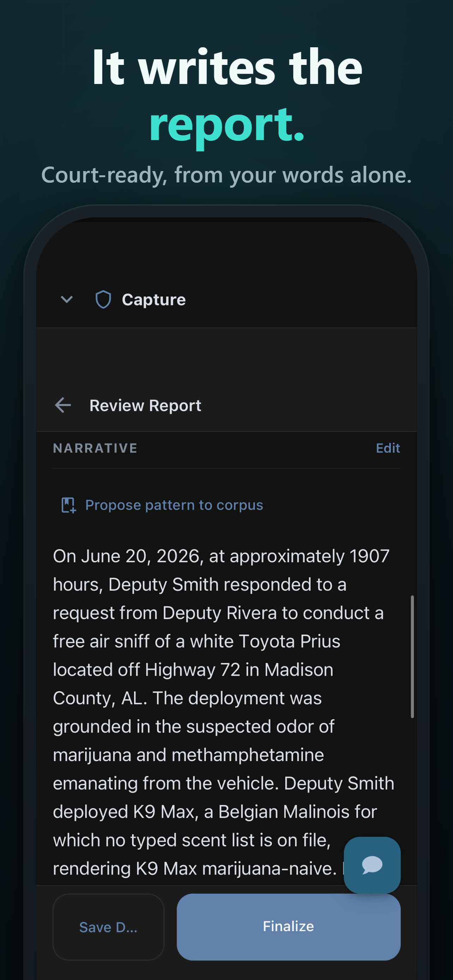453x980 pixels.
Task: Click the Capture title text
Action: click(154, 300)
